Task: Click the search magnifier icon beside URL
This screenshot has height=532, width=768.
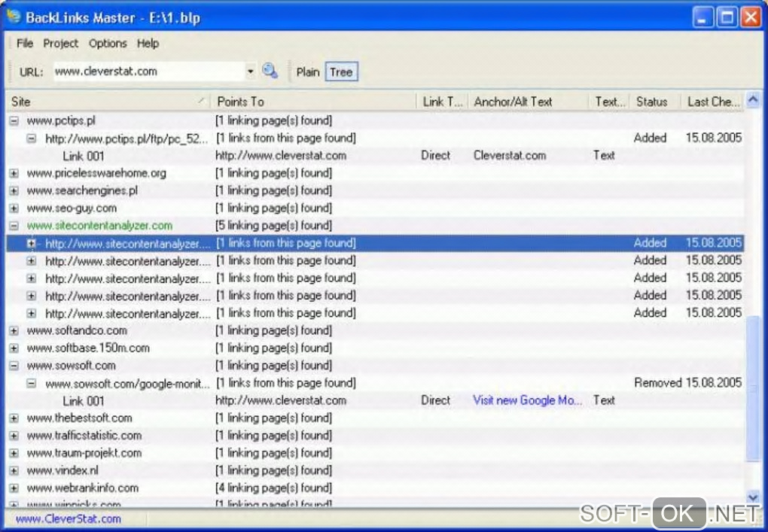Action: 270,71
